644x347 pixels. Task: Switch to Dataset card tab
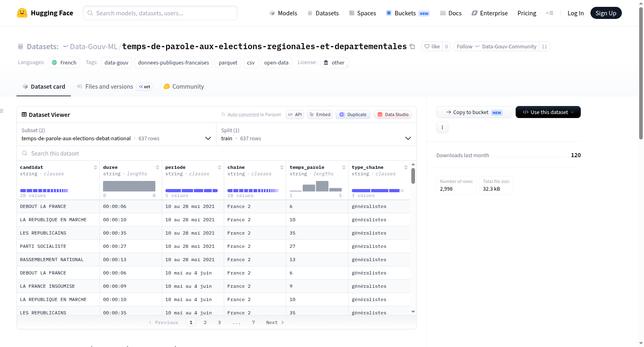coord(43,87)
